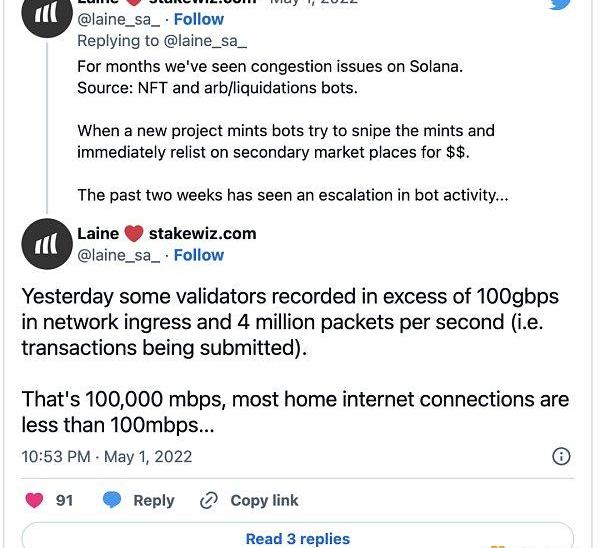
Task: Follow @laine_sa_ from the second tweet
Action: 198,255
